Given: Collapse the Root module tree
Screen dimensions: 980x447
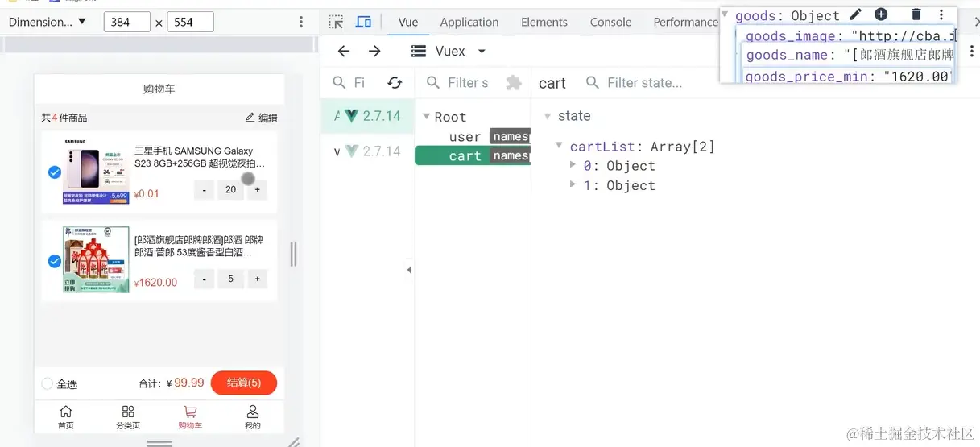Looking at the screenshot, I should (x=427, y=117).
